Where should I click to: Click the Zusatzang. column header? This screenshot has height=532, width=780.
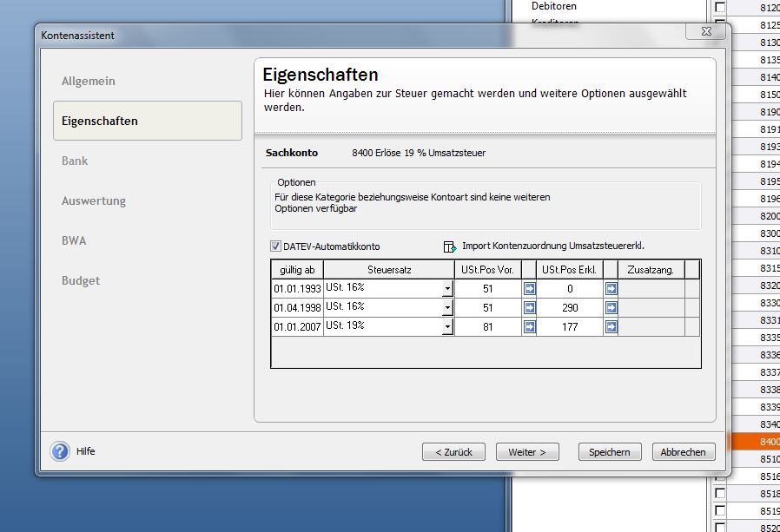coord(651,270)
